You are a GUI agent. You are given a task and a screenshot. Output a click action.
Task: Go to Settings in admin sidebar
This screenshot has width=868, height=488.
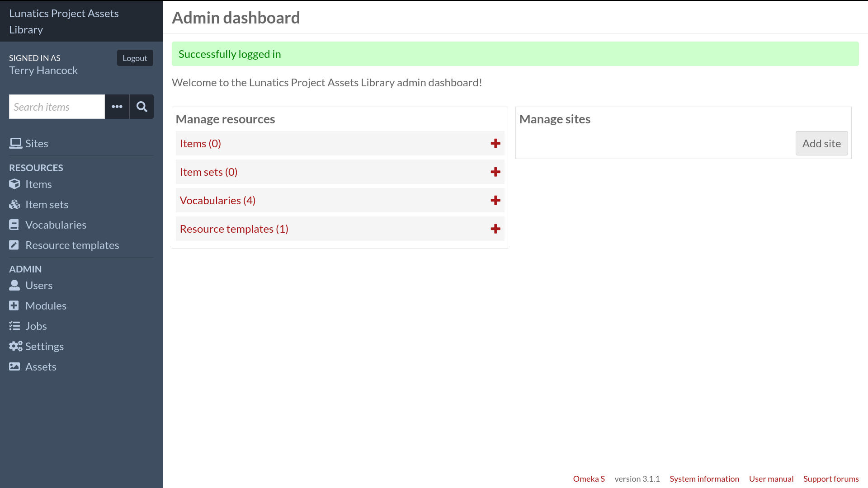[x=44, y=346]
